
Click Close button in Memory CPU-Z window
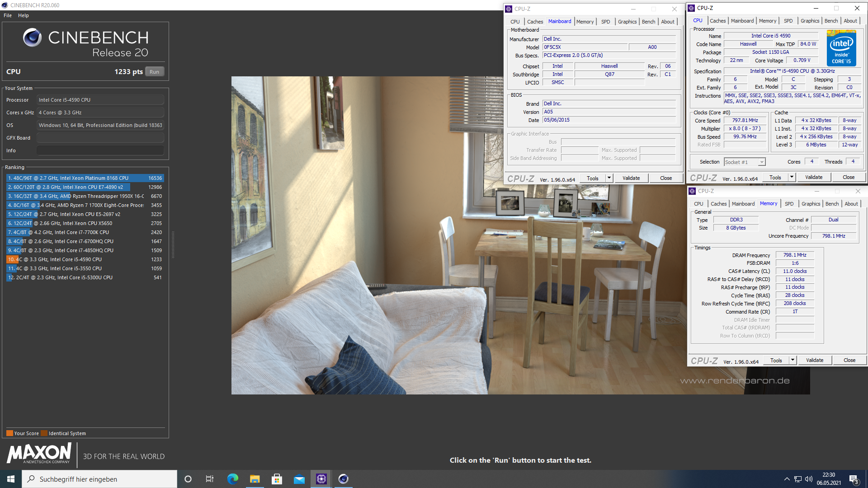tap(849, 361)
